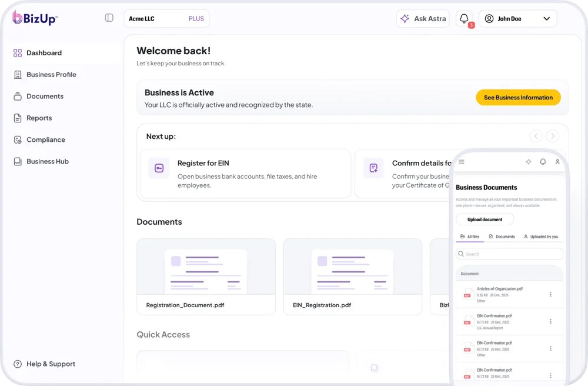The width and height of the screenshot is (588, 386).
Task: Click the Document column header in the file list
Action: (469, 274)
